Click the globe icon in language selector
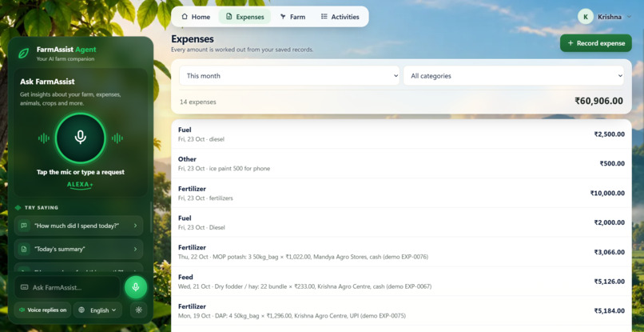 click(81, 310)
